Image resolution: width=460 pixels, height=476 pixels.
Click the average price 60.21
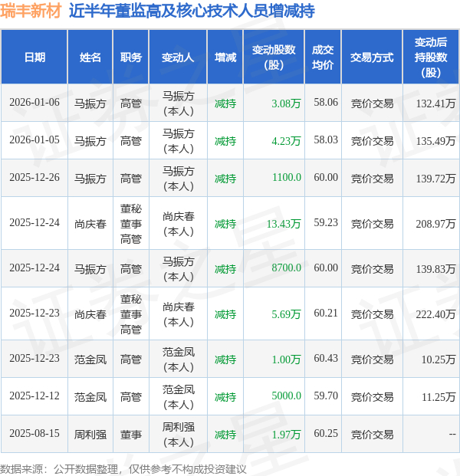point(326,314)
